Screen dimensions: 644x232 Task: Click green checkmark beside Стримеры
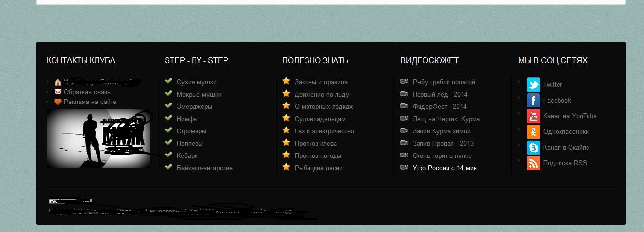(168, 130)
